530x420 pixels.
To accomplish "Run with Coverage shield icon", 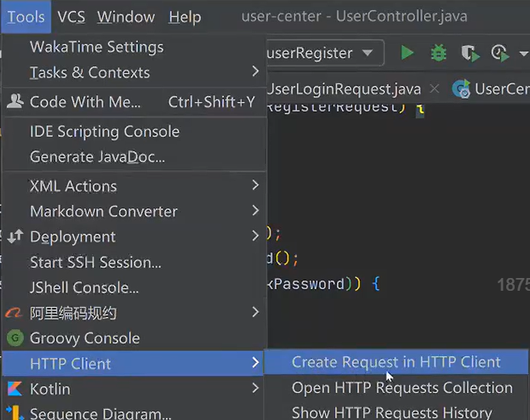I will coord(469,53).
